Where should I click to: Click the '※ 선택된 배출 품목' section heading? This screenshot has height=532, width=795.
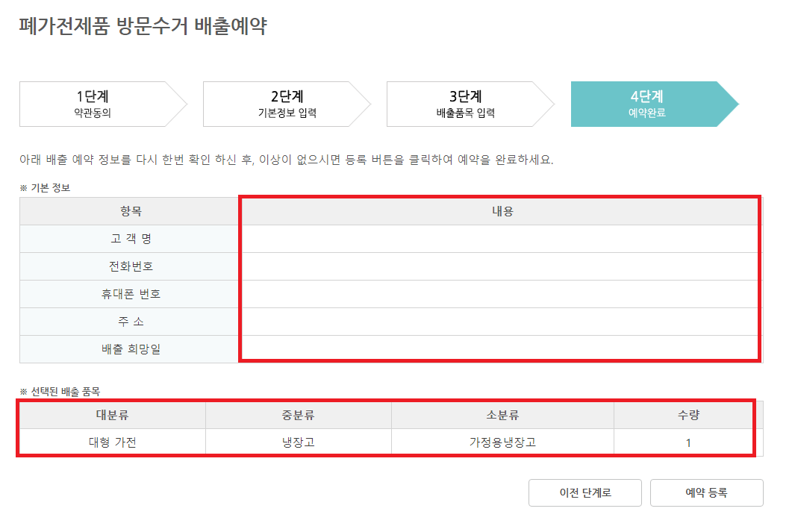pos(60,392)
